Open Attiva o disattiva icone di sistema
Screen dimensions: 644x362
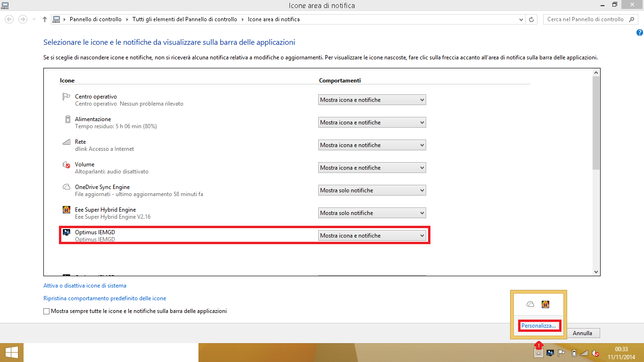pos(84,285)
